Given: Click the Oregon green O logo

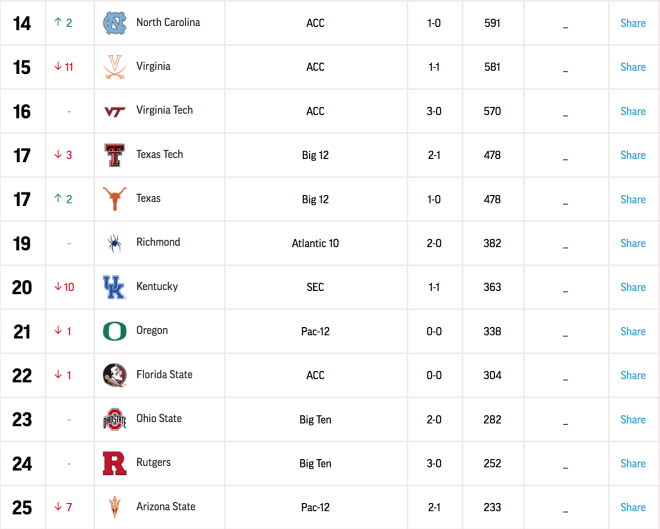Looking at the screenshot, I should pos(114,331).
